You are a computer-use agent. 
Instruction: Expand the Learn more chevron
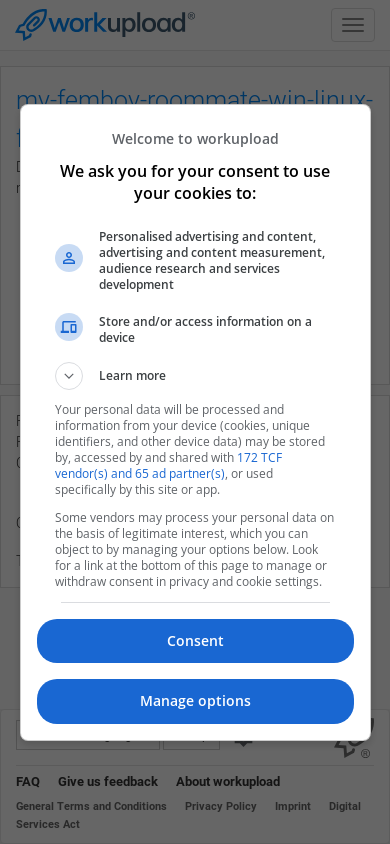tap(69, 376)
